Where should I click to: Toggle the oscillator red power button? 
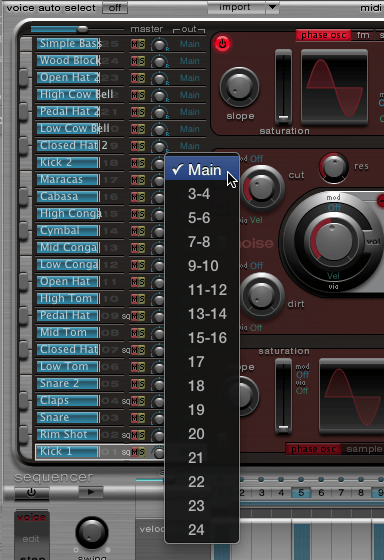click(222, 44)
